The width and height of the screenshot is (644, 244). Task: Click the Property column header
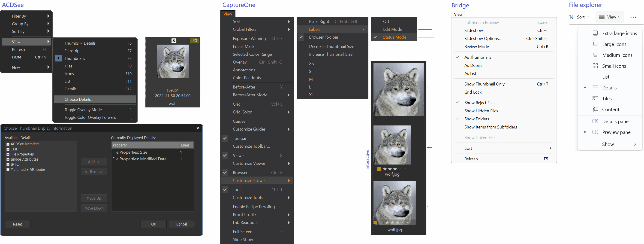[145, 145]
